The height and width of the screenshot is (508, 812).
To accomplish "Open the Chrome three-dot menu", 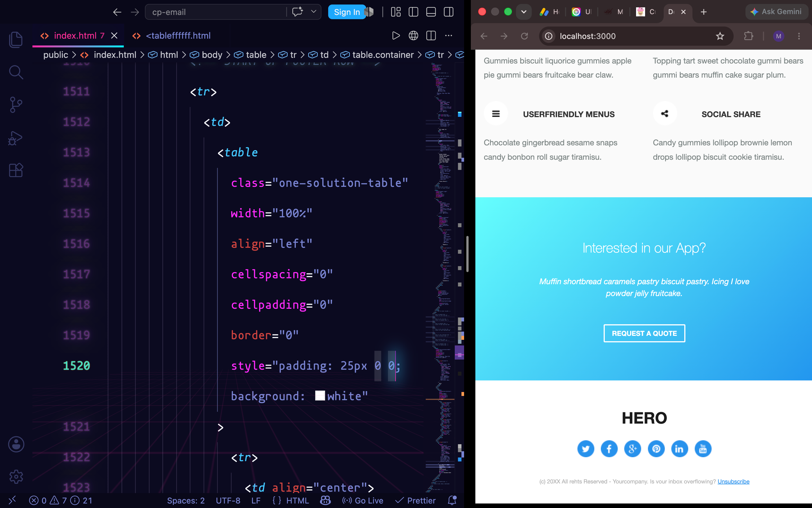I will [799, 36].
